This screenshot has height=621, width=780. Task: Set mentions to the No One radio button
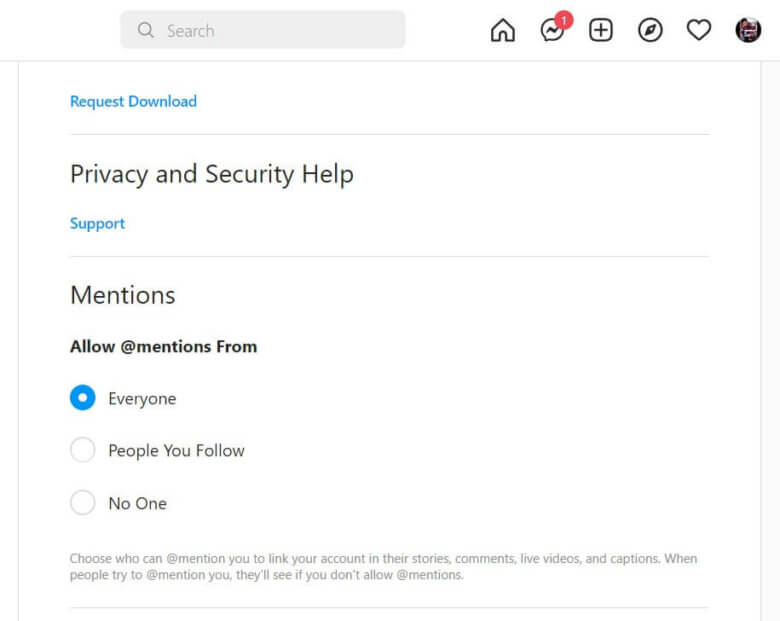pyautogui.click(x=82, y=503)
